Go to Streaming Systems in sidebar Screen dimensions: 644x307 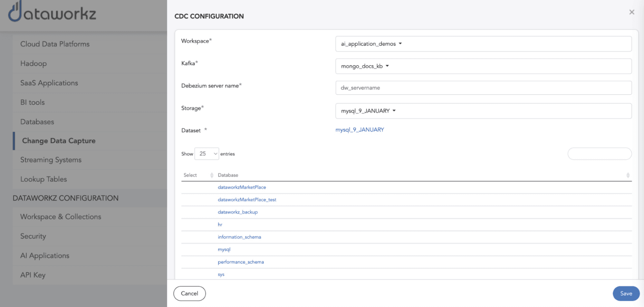(x=51, y=160)
